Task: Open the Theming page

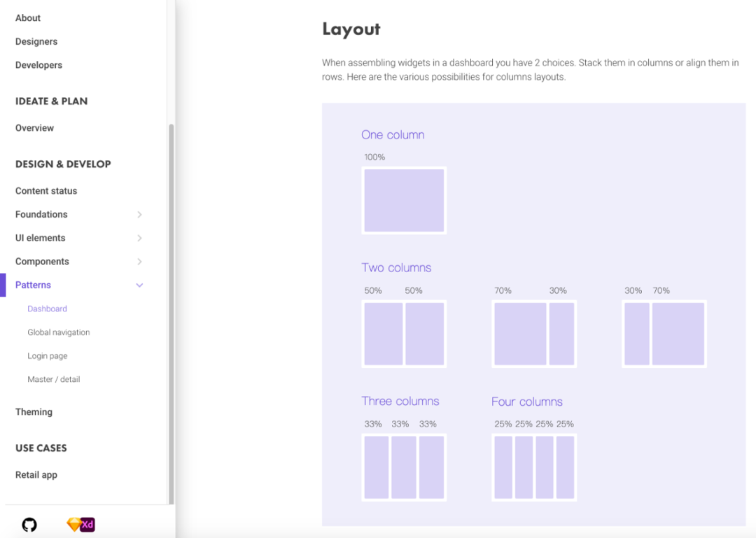Action: (x=34, y=412)
